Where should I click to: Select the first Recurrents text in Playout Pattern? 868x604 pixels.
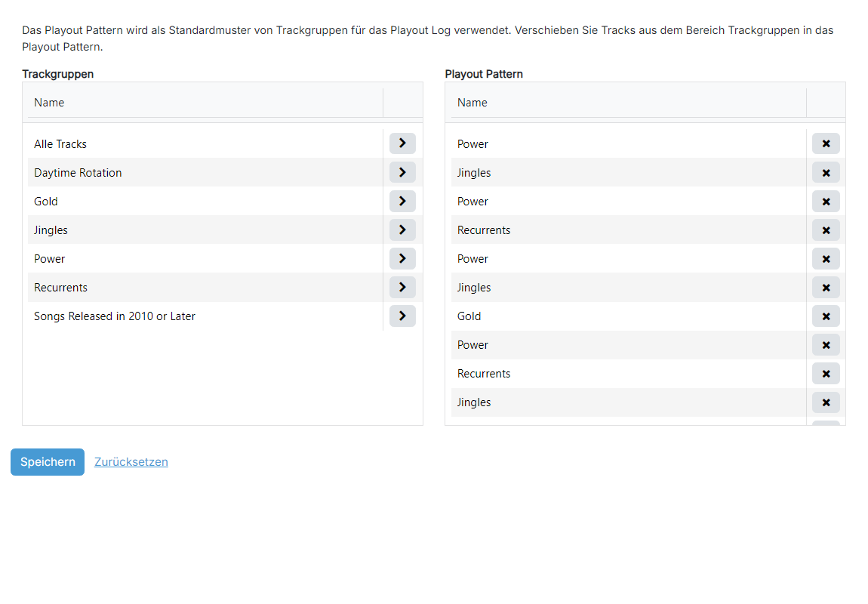point(484,230)
